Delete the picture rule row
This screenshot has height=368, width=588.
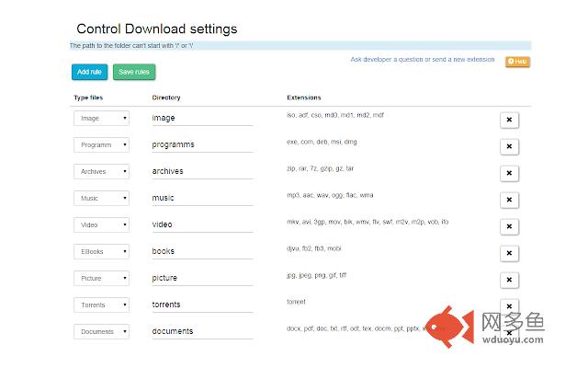pyautogui.click(x=509, y=280)
